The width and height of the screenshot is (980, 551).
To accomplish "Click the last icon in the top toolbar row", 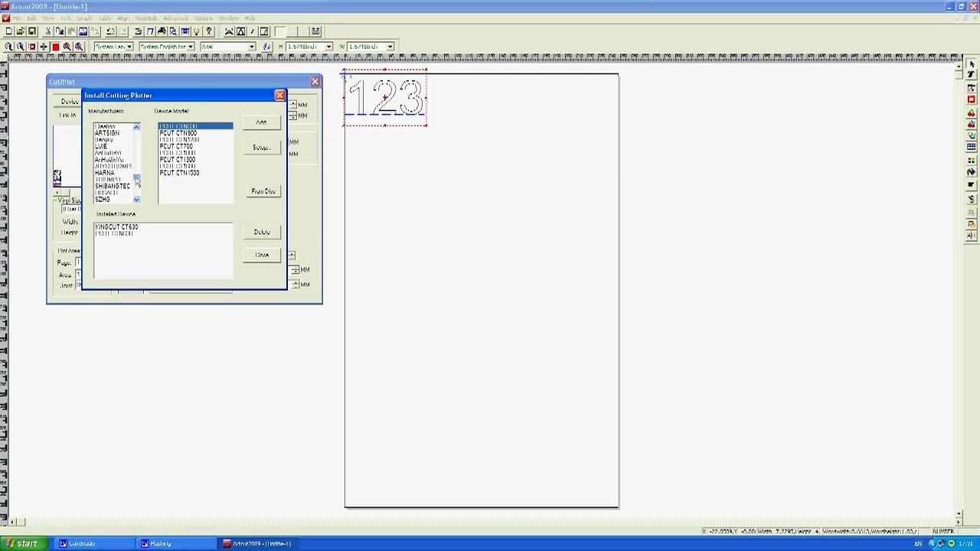I will pos(315,31).
